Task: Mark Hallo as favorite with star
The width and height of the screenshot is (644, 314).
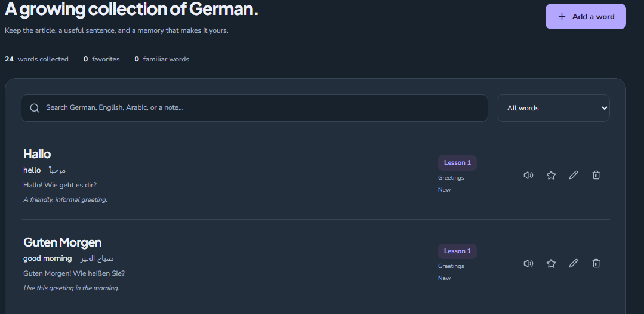Action: pos(551,175)
